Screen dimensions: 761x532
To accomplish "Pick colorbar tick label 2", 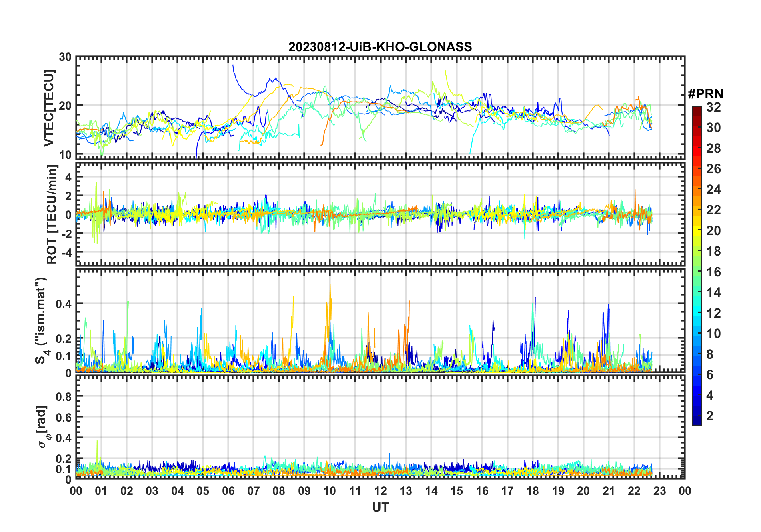I will pyautogui.click(x=710, y=416).
